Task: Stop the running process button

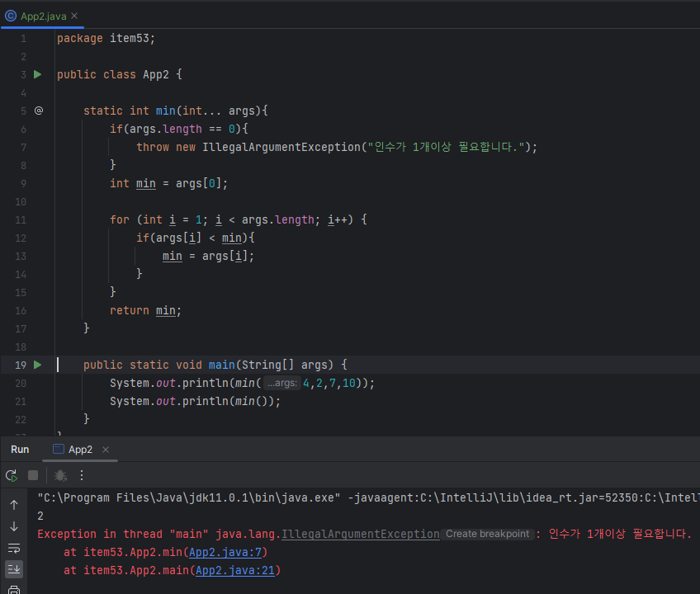Action: 33,475
